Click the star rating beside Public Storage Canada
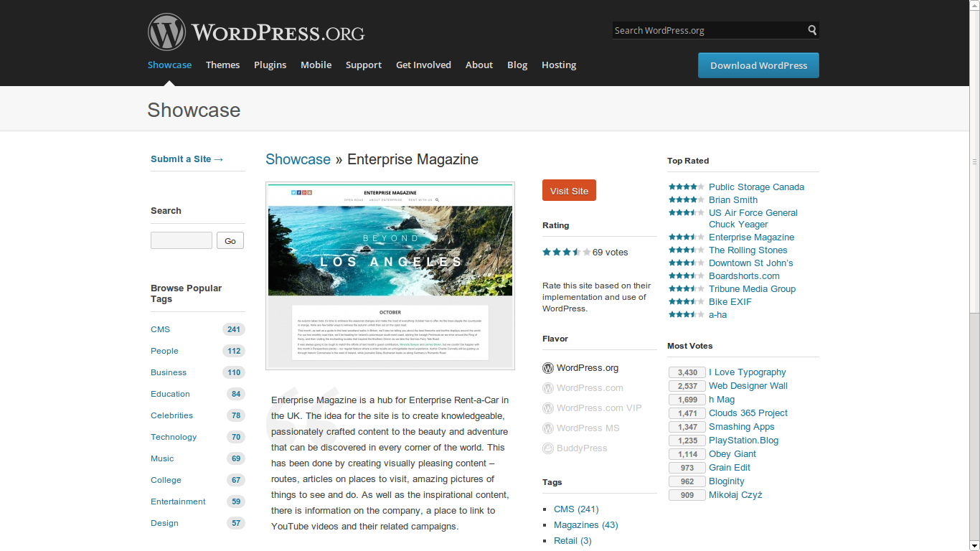Screen dimensions: 980x551 tap(687, 187)
